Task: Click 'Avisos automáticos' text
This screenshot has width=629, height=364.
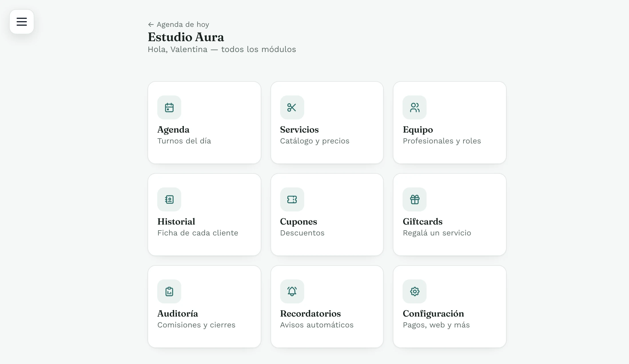Action: (x=317, y=325)
